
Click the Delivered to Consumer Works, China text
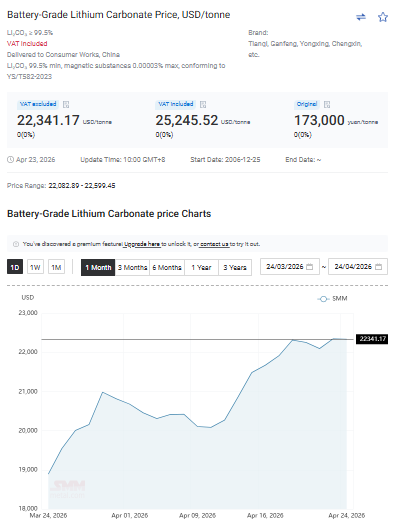[x=64, y=55]
